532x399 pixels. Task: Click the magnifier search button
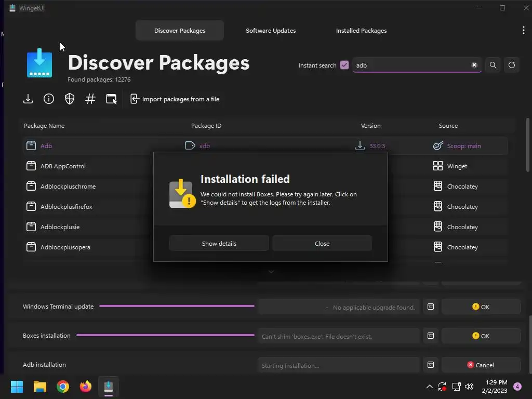pyautogui.click(x=493, y=65)
